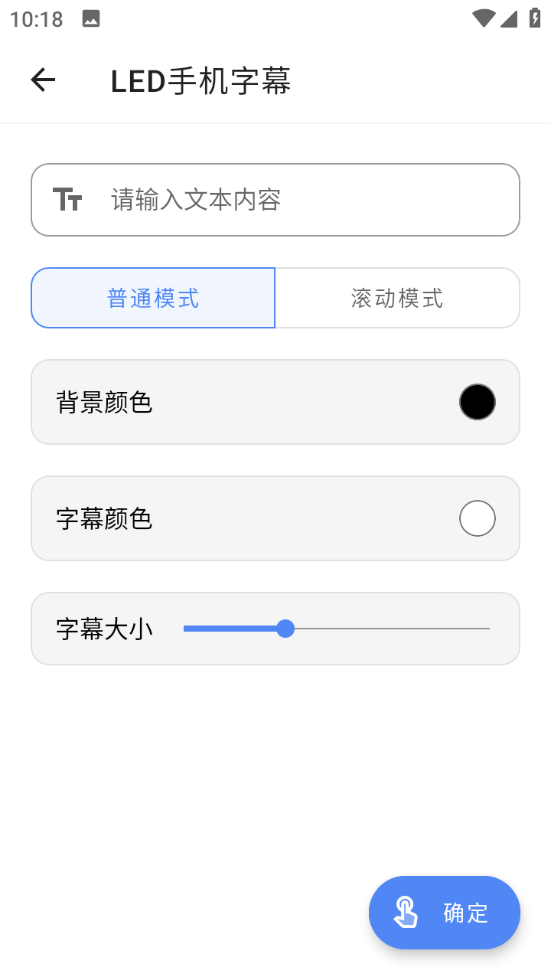Open the 字幕颜色 setting row
This screenshot has height=980, width=551.
pos(230,518)
